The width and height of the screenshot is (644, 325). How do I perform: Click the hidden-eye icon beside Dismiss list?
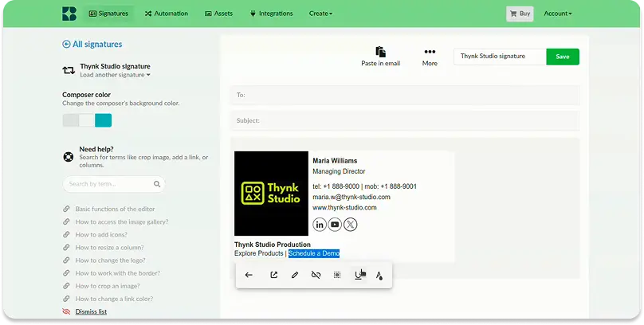pyautogui.click(x=66, y=312)
